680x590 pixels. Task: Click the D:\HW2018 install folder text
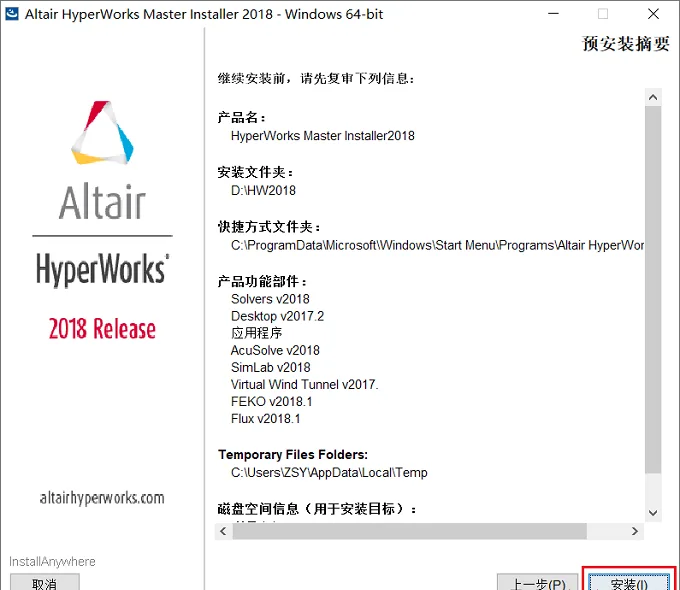[x=263, y=190]
